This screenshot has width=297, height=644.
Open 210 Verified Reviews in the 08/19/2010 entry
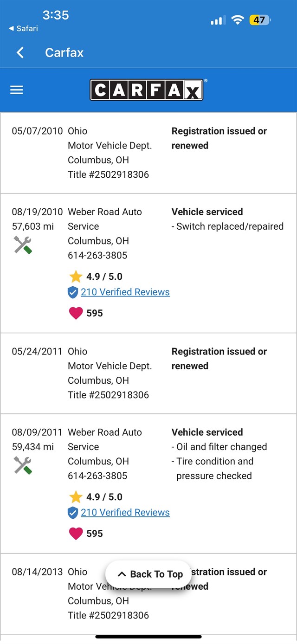coord(125,292)
